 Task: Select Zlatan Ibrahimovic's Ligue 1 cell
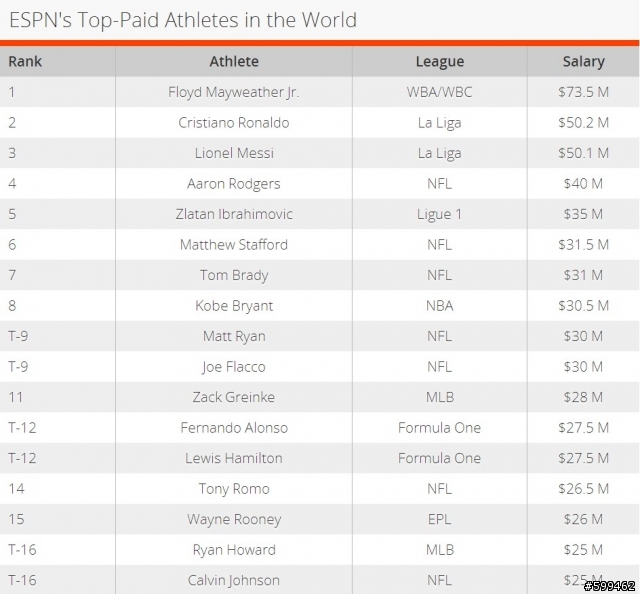tap(440, 214)
